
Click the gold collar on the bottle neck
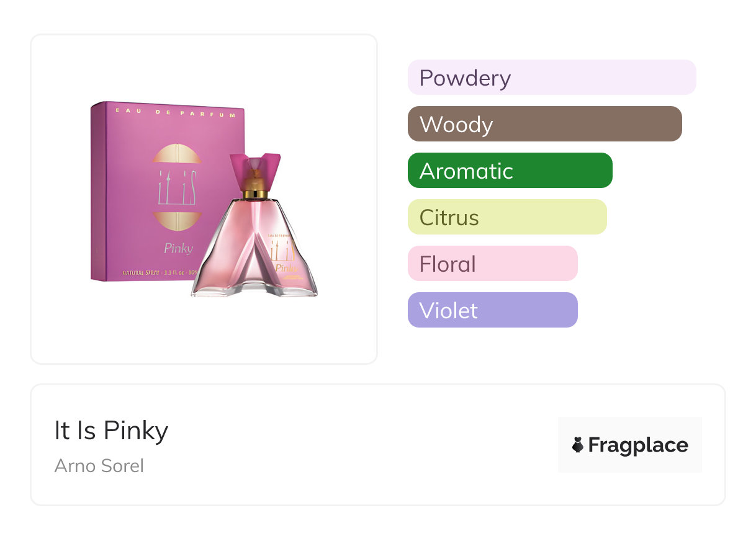click(254, 194)
